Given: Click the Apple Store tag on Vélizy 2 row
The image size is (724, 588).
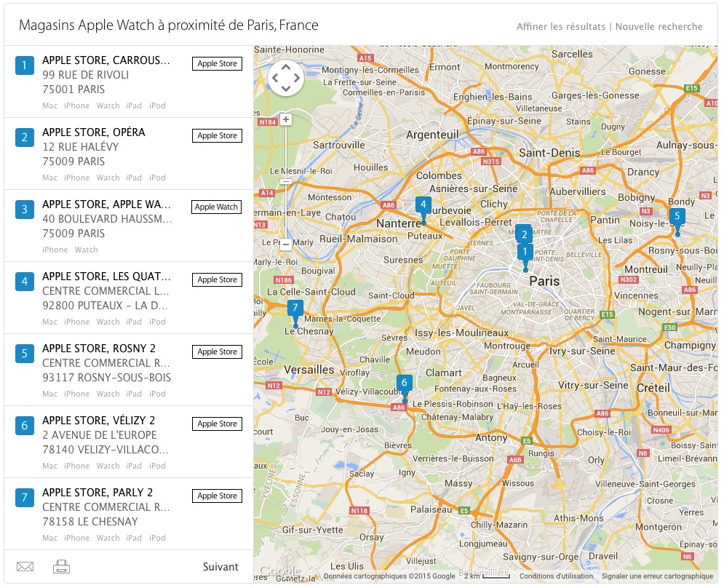Looking at the screenshot, I should [217, 424].
